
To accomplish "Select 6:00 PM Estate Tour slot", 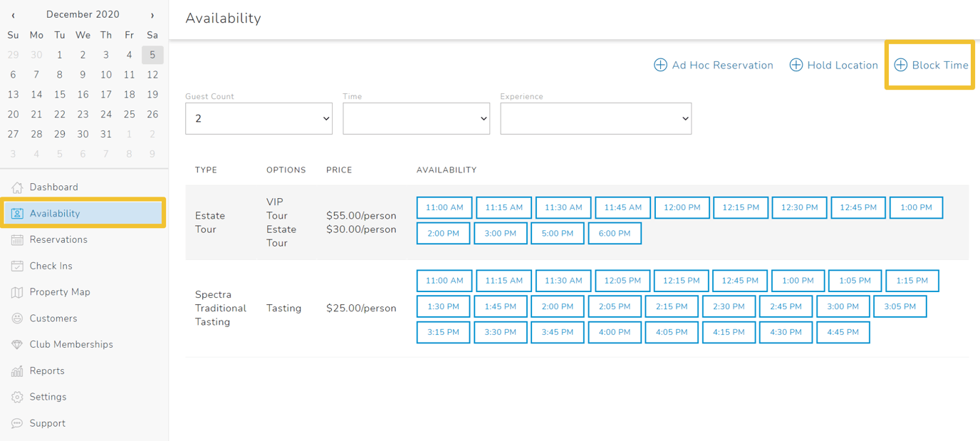I will [x=614, y=234].
